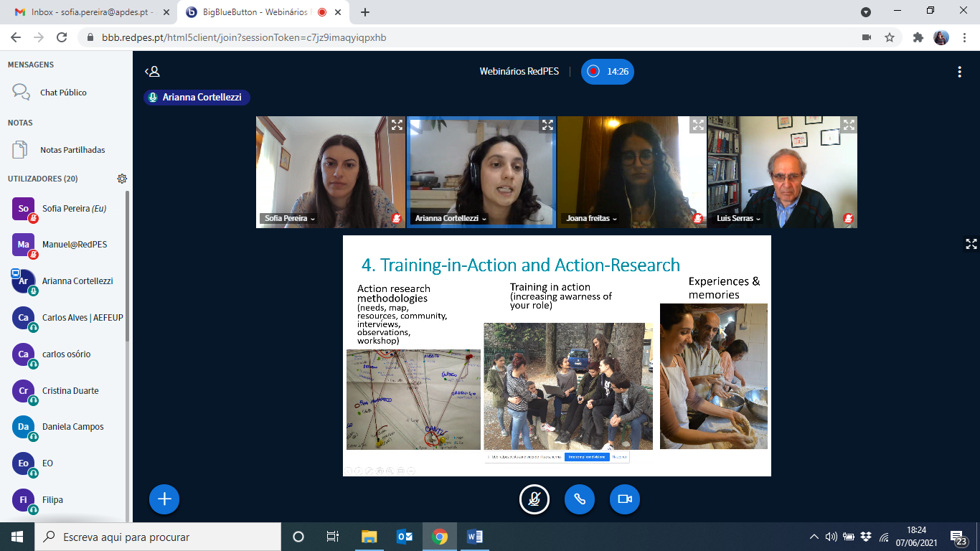Click the Arianna Cortellezzi active speaker pill
980x551 pixels.
coord(197,97)
